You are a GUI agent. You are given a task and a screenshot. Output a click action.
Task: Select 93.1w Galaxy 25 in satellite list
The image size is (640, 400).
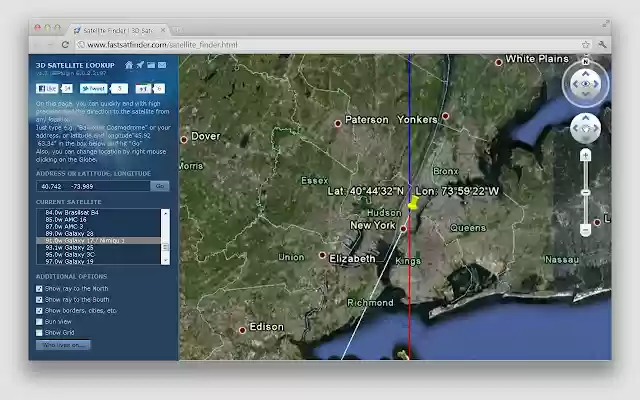(98, 247)
